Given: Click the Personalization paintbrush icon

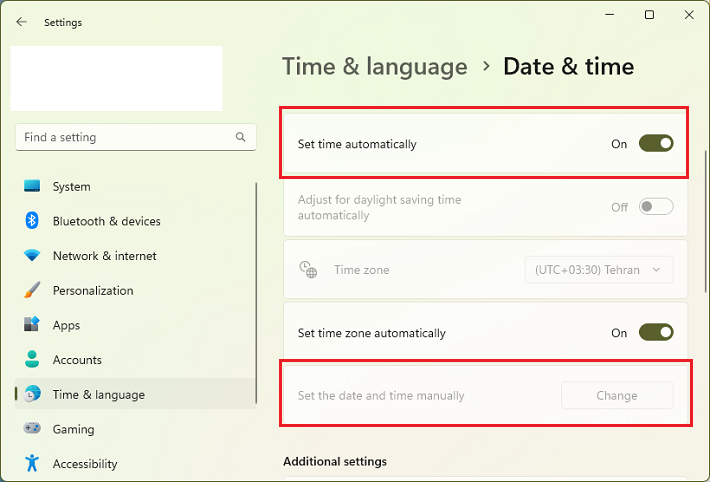Looking at the screenshot, I should coord(32,290).
